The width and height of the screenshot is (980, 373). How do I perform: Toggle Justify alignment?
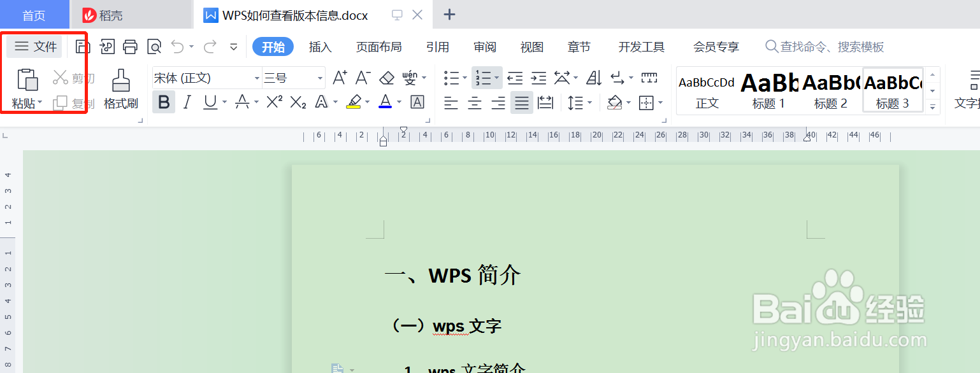pos(522,102)
